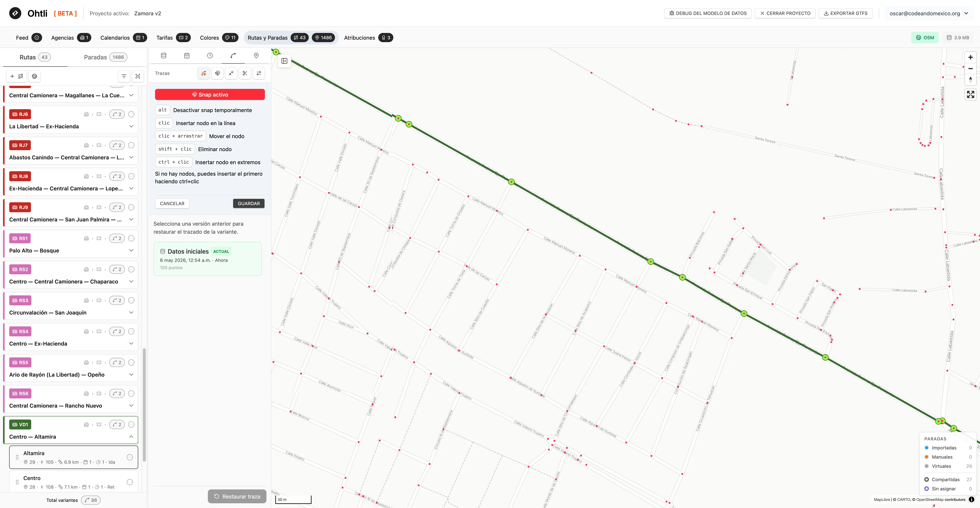Open the Colores tab
The image size is (980, 508).
pyautogui.click(x=219, y=38)
